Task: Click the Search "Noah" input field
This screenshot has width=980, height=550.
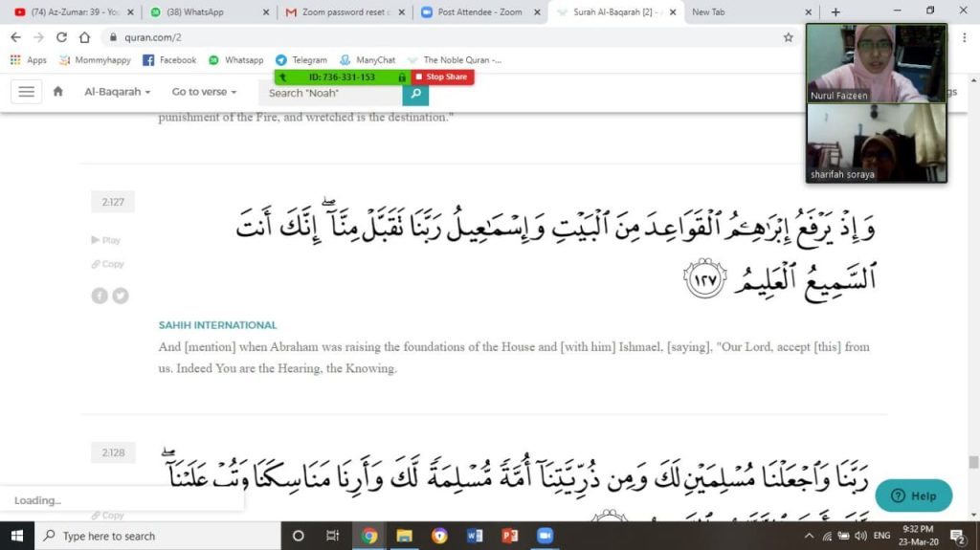Action: pyautogui.click(x=331, y=93)
